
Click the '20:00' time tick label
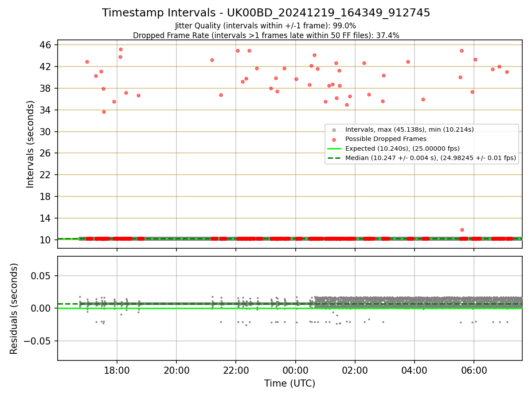click(176, 370)
